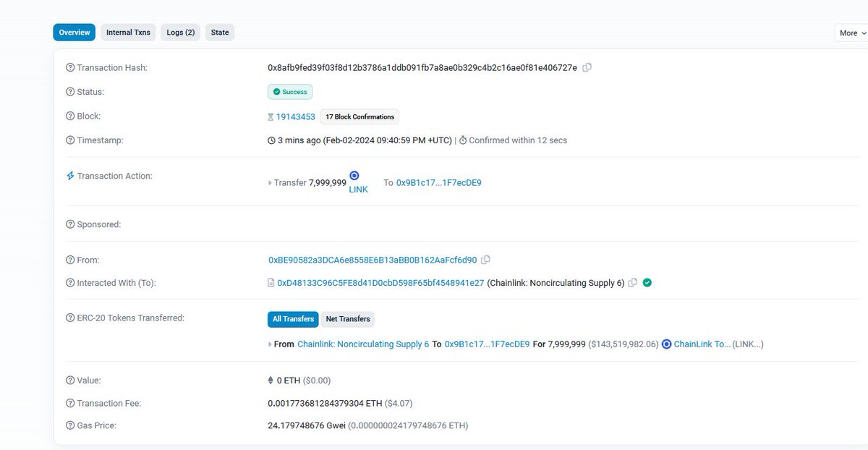This screenshot has width=868, height=450.
Task: Copy the From address
Action: pyautogui.click(x=486, y=260)
